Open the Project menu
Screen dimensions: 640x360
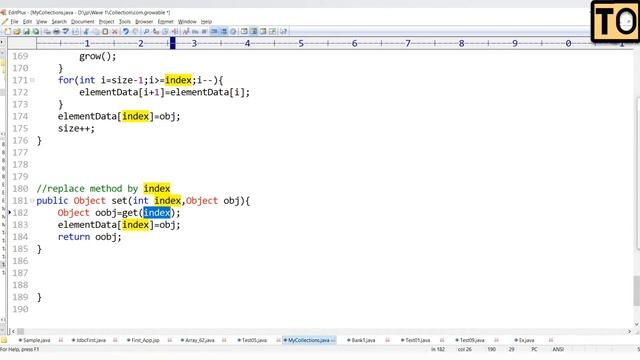tap(107, 22)
